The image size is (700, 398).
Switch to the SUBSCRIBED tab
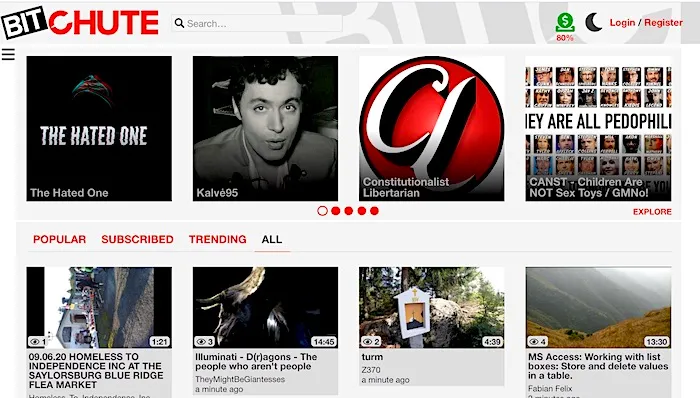tap(137, 239)
